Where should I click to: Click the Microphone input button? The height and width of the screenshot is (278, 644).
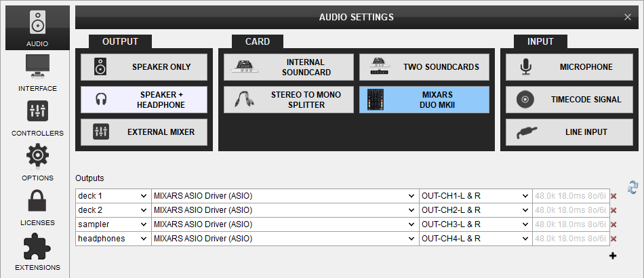click(567, 67)
